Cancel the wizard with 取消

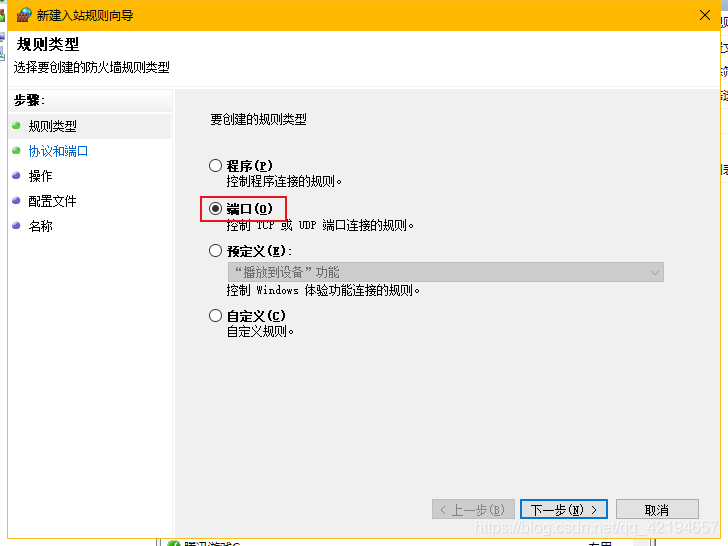(x=657, y=509)
